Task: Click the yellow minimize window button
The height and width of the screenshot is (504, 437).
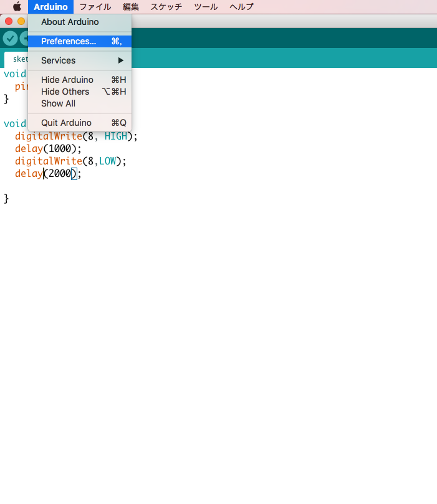Action: point(21,21)
